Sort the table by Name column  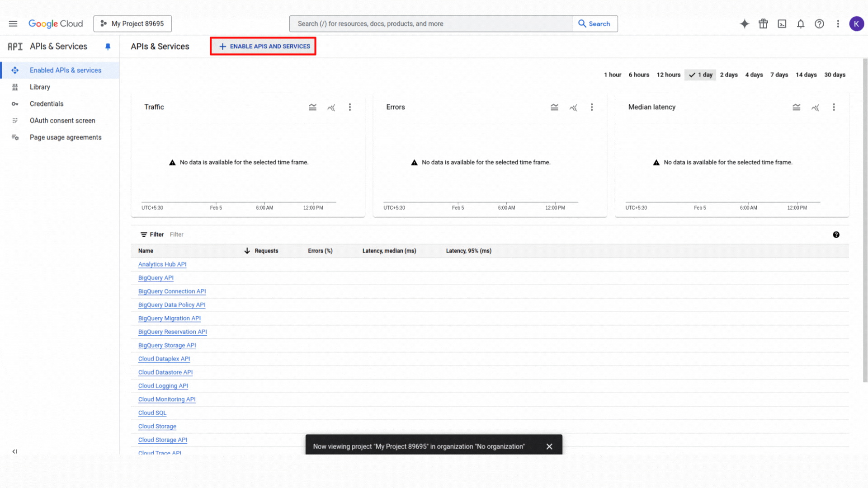146,251
